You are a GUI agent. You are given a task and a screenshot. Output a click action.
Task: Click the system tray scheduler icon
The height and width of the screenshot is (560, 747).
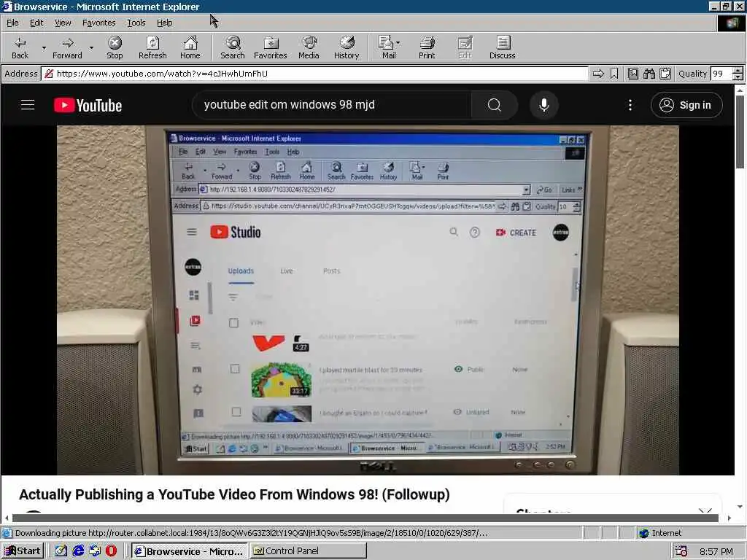[681, 551]
